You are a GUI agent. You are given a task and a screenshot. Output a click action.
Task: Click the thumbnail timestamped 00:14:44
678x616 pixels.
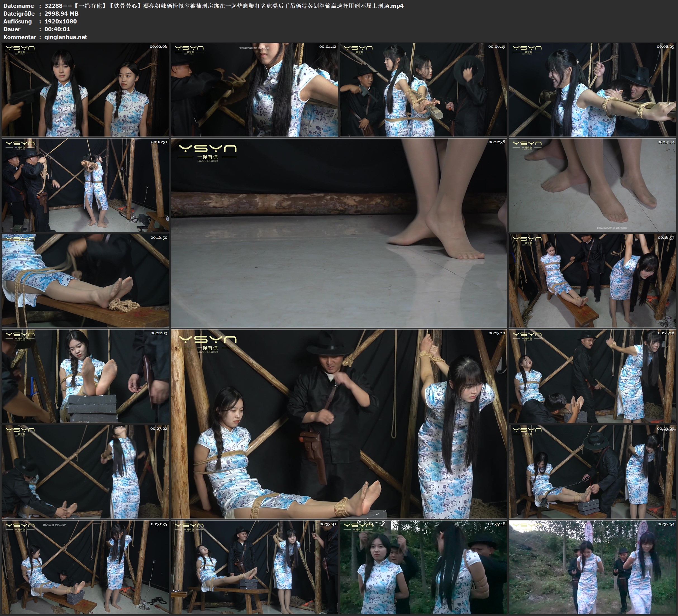[592, 185]
